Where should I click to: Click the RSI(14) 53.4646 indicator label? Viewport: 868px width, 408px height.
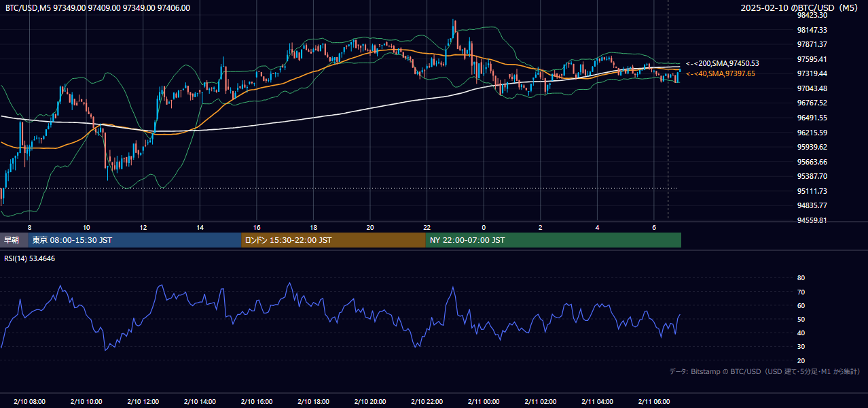pos(30,258)
